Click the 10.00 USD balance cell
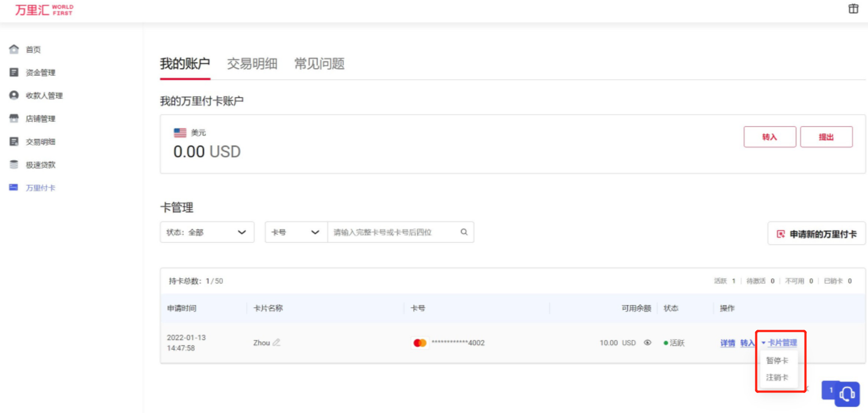This screenshot has height=413, width=868. 618,343
